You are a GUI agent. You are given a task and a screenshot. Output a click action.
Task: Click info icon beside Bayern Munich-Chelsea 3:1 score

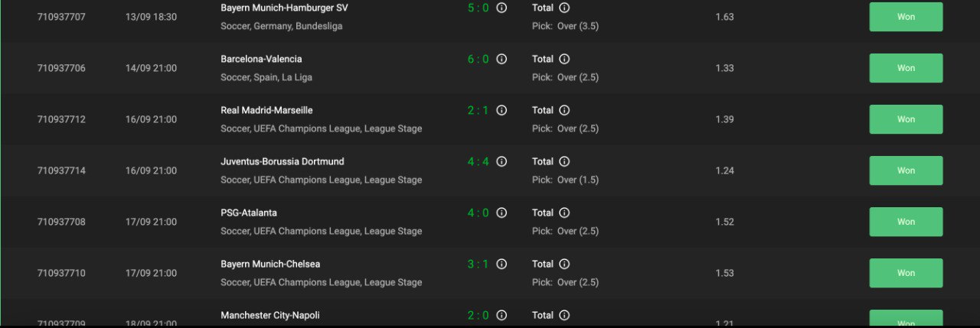[501, 264]
